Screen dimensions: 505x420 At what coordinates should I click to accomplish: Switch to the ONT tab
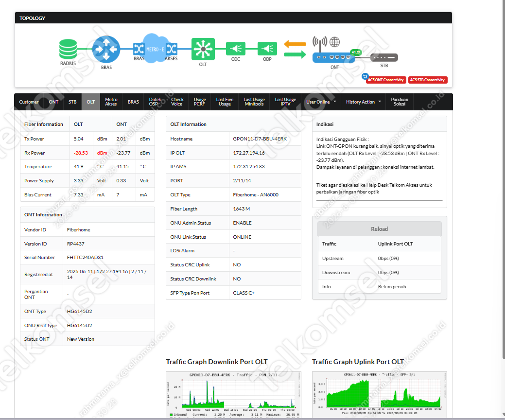pyautogui.click(x=53, y=102)
